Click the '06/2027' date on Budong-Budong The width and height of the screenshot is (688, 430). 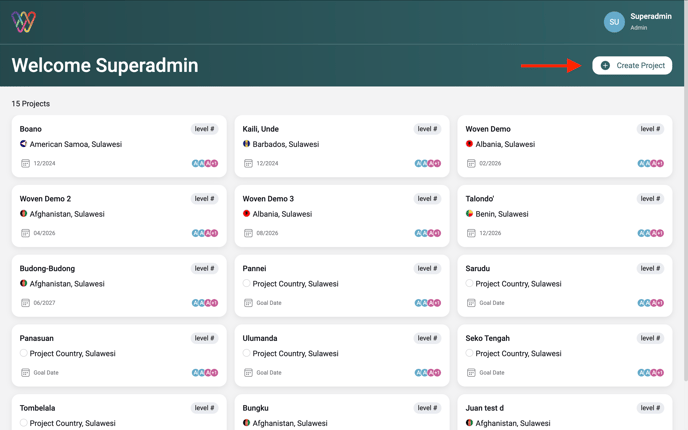point(44,303)
